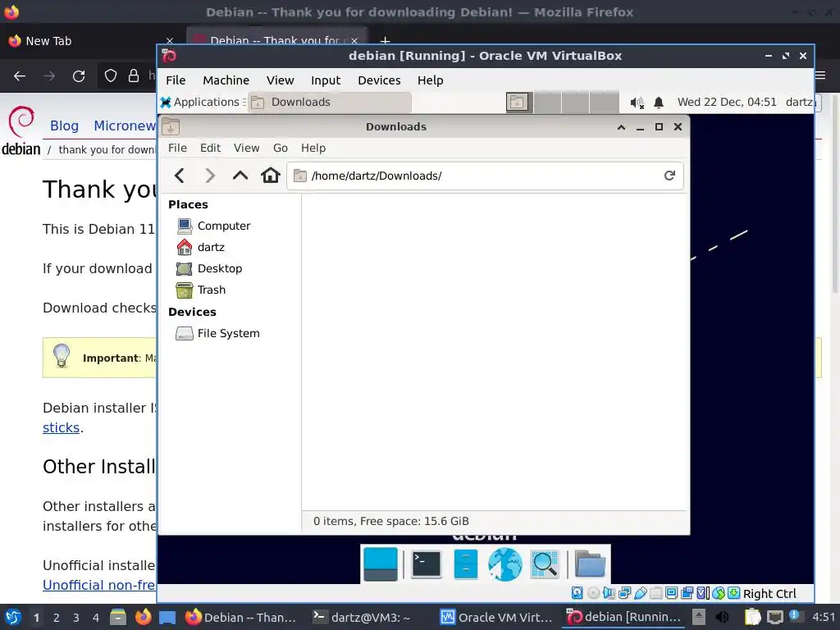The image size is (840, 630).
Task: Launch the web browser globe in the guest dock
Action: (x=504, y=564)
